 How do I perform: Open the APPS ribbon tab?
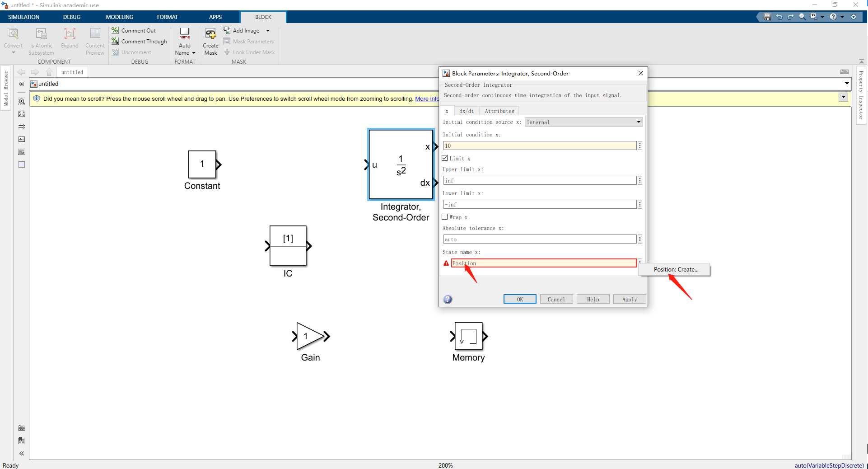coord(215,17)
